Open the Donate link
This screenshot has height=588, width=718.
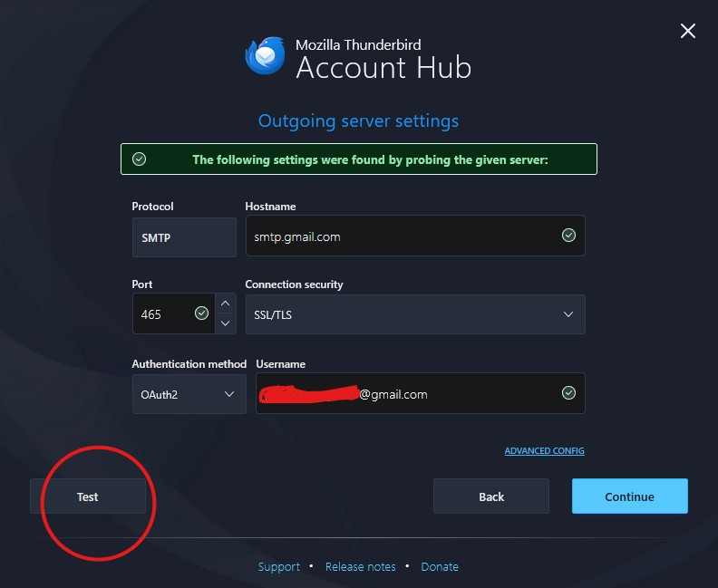[440, 566]
